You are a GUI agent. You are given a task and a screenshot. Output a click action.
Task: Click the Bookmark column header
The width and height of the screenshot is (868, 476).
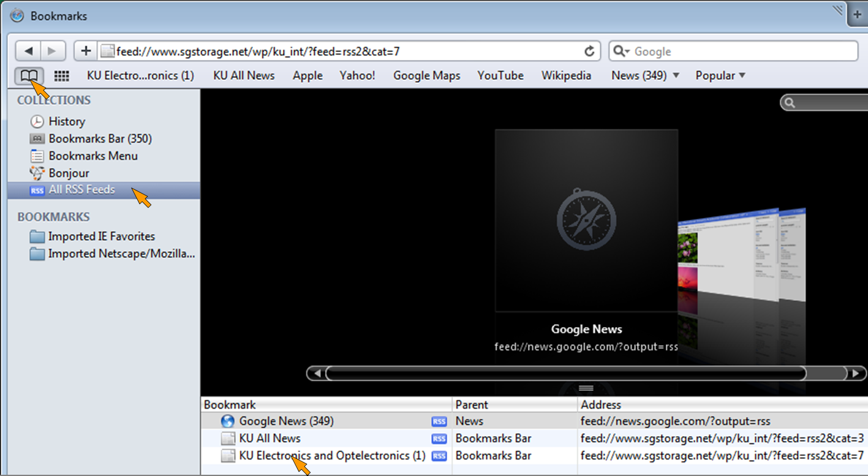[x=326, y=404]
